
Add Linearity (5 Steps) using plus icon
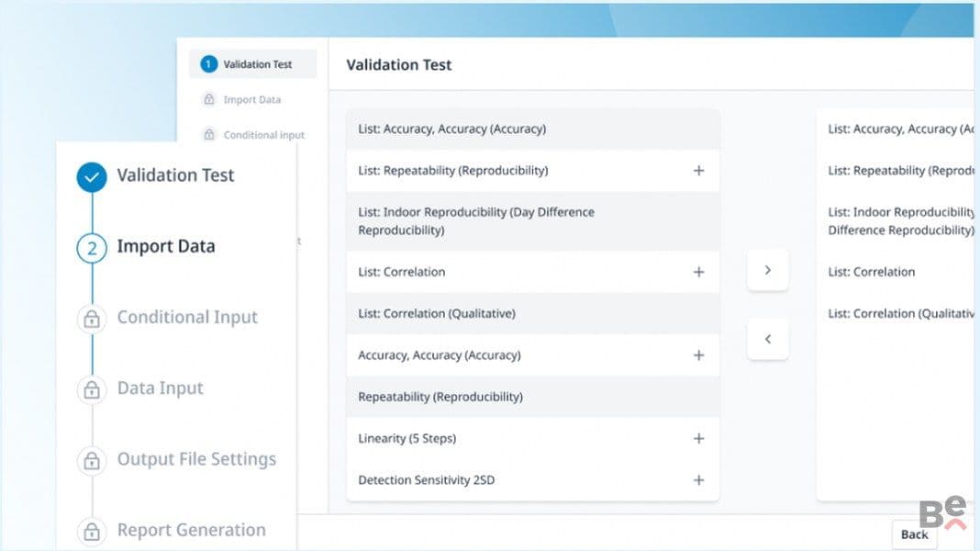(698, 438)
